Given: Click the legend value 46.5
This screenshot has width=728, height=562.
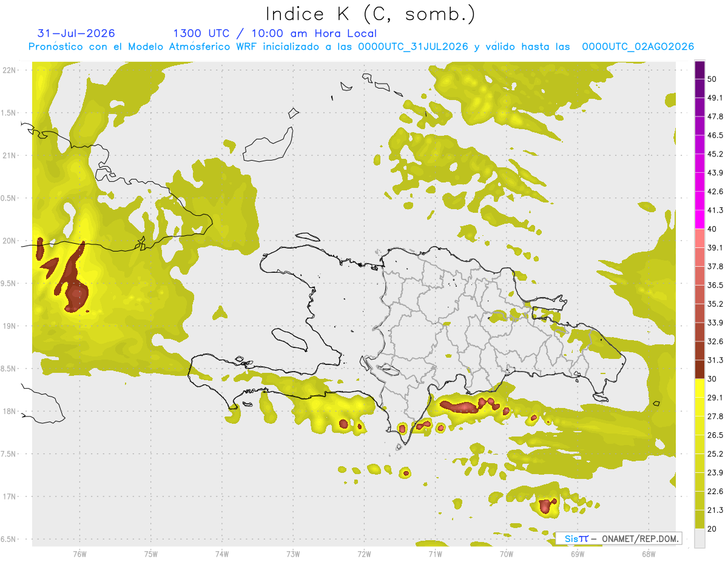Looking at the screenshot, I should click(x=715, y=135).
